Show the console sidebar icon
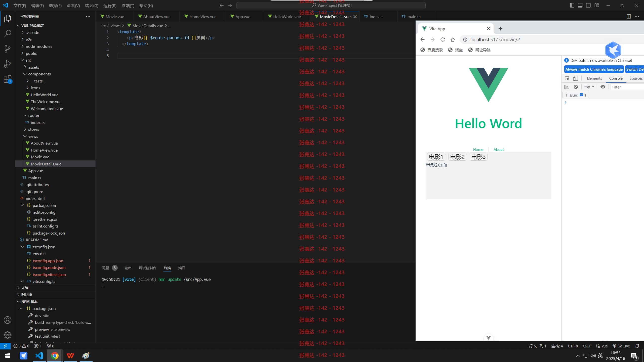Image resolution: width=644 pixels, height=362 pixels. tap(567, 87)
